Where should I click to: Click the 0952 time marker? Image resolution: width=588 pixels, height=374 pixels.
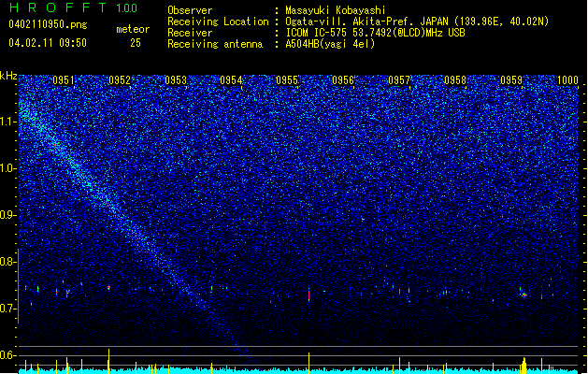120,79
